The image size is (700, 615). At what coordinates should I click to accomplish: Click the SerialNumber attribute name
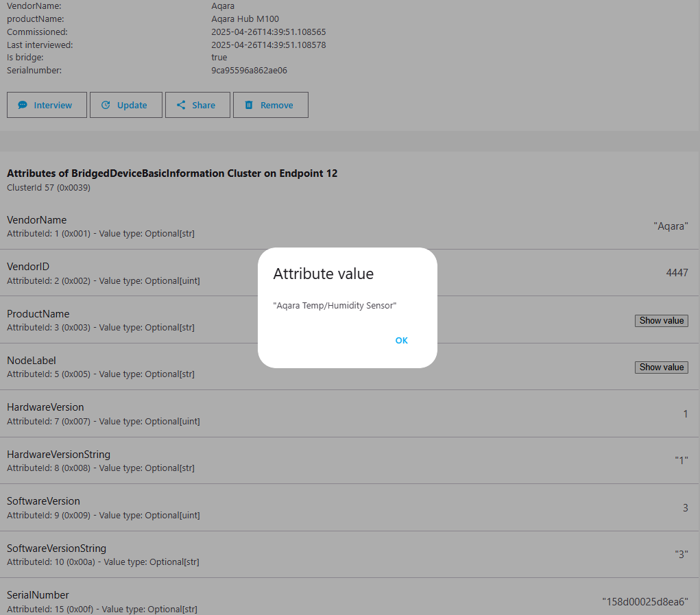[38, 594]
